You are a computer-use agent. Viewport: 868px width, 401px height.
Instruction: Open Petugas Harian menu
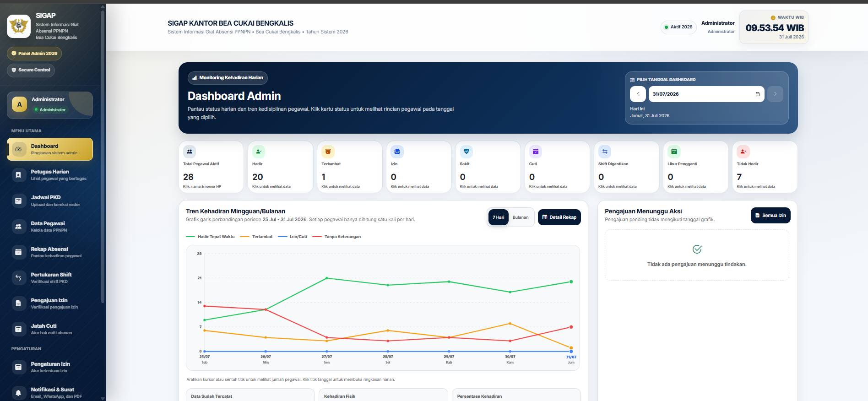point(50,175)
